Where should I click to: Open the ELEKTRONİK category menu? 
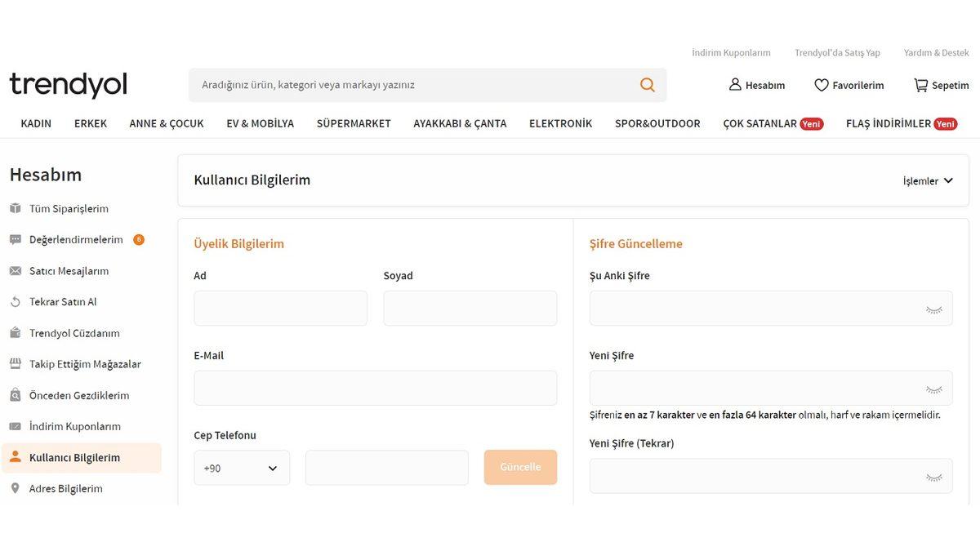point(560,124)
